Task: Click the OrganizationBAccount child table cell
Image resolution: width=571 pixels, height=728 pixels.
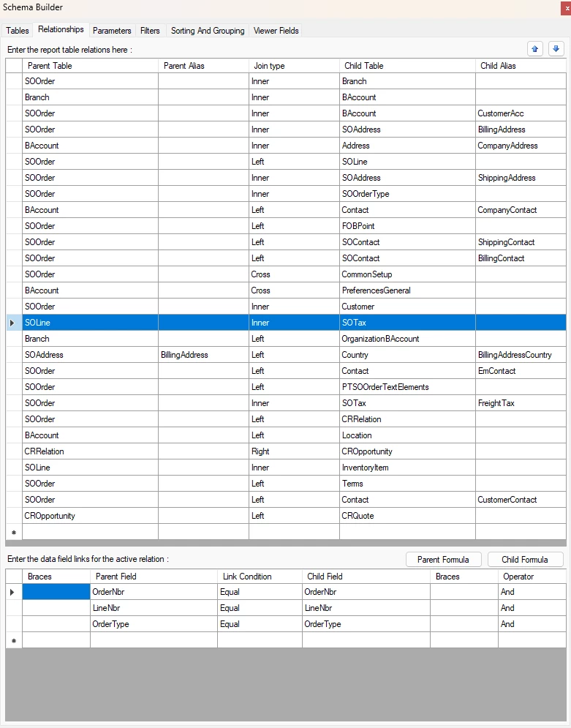Action: pyautogui.click(x=407, y=339)
